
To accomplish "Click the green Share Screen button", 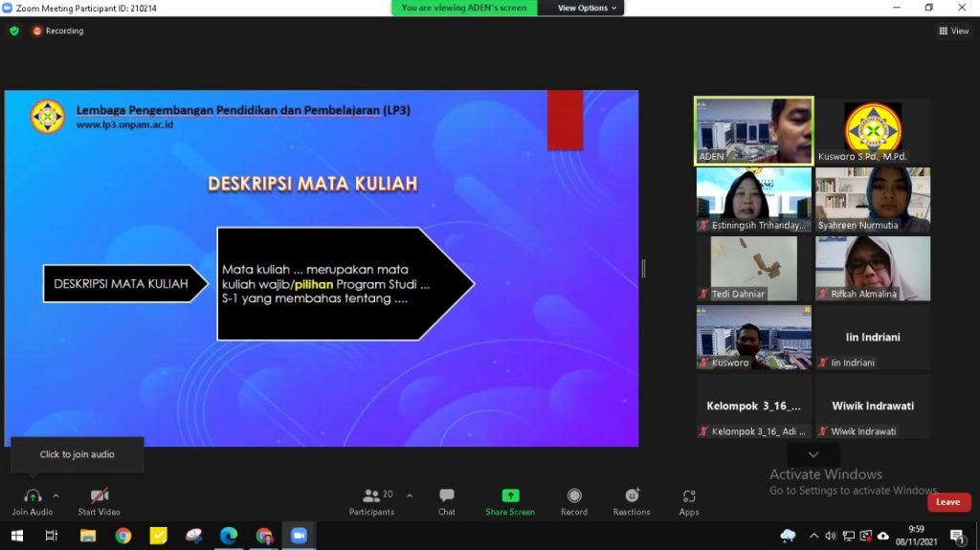I will click(510, 502).
